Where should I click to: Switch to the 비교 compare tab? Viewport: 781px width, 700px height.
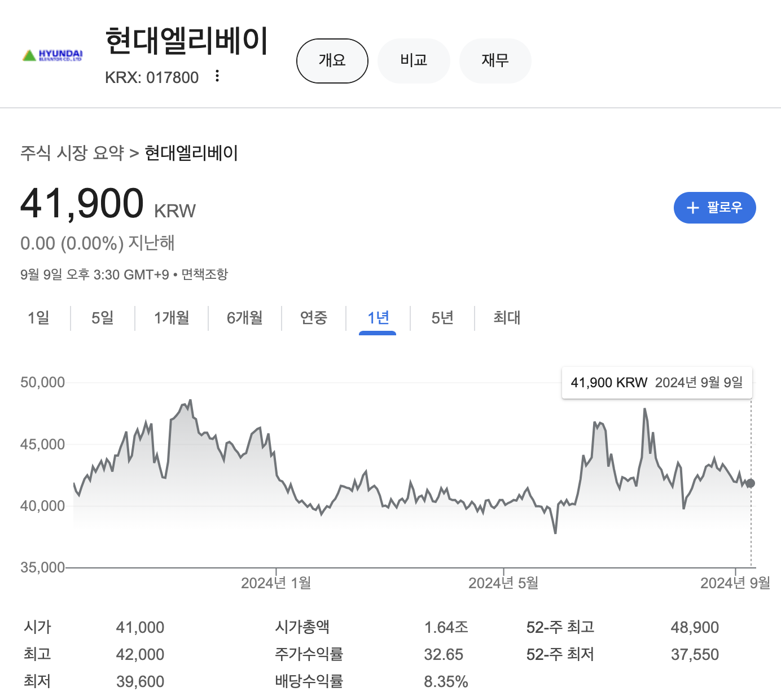[414, 61]
